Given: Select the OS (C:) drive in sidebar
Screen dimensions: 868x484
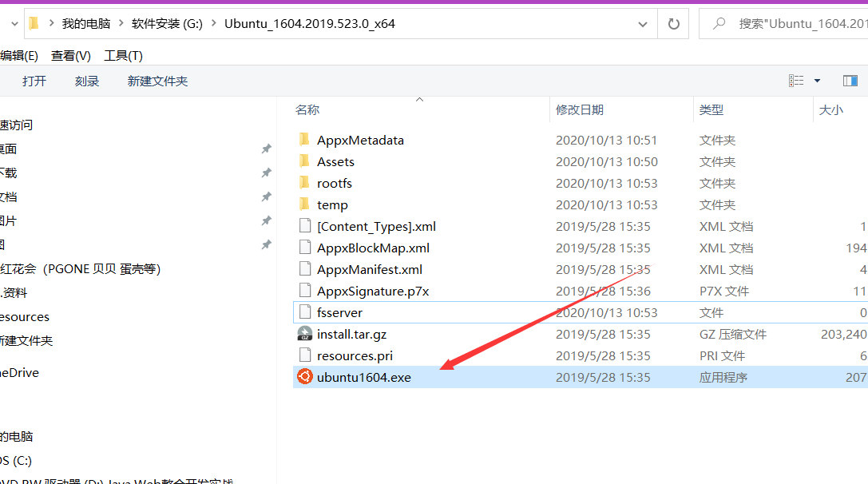Looking at the screenshot, I should 16,461.
